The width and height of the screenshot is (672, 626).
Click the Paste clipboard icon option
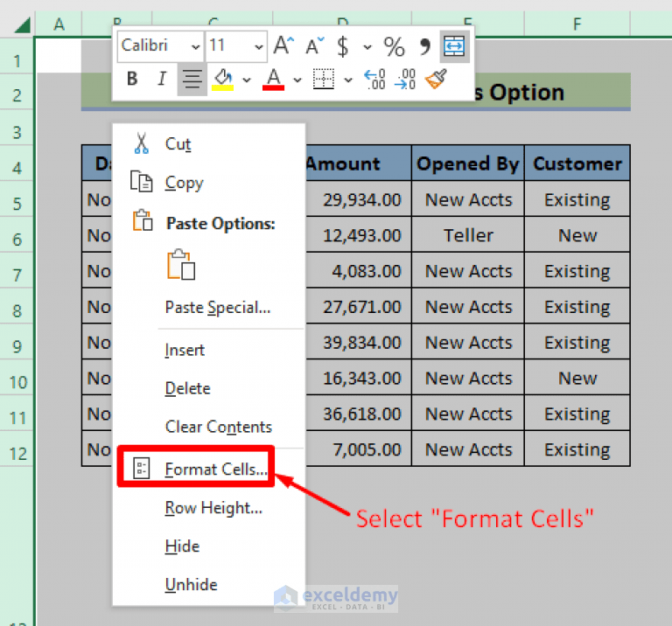pos(181,265)
